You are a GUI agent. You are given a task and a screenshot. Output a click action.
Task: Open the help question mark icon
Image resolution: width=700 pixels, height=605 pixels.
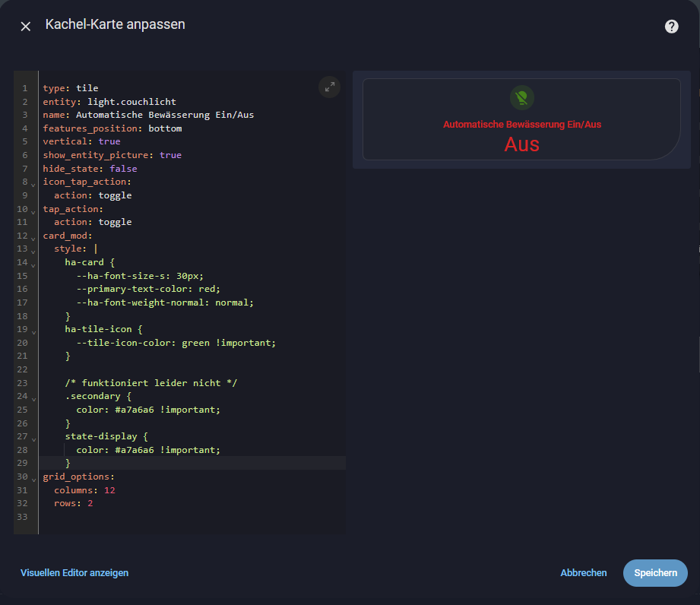pyautogui.click(x=671, y=27)
